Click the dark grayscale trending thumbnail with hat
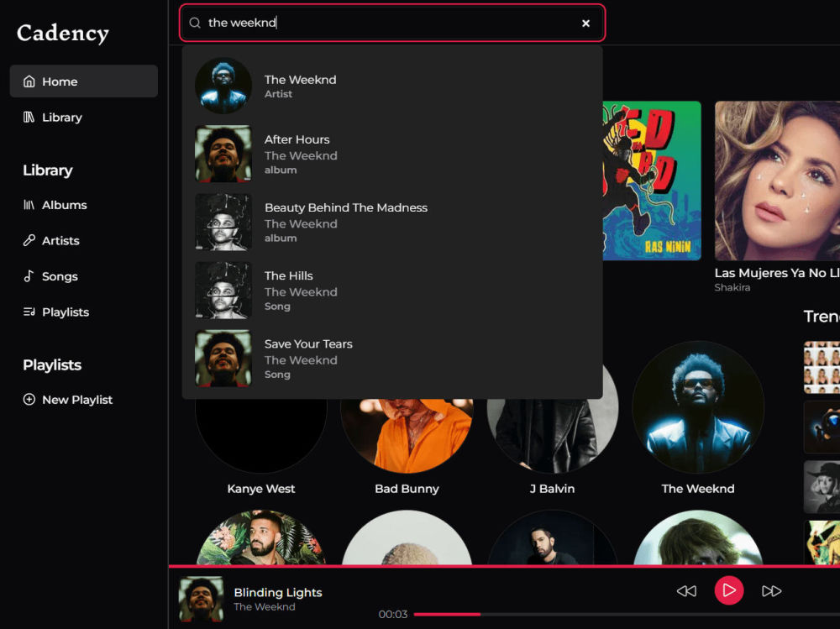The height and width of the screenshot is (629, 840). point(822,487)
